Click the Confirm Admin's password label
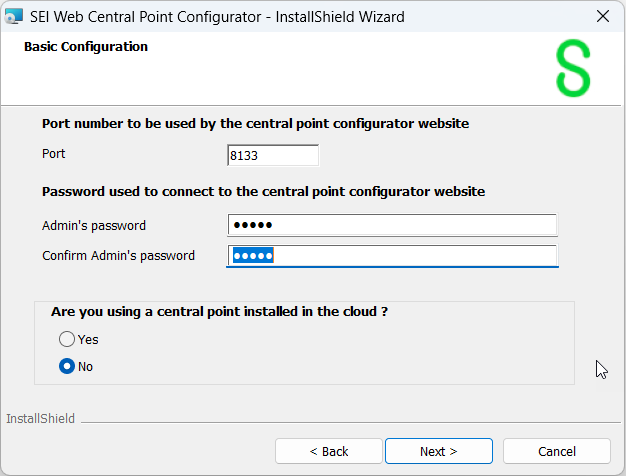This screenshot has width=626, height=476. [118, 256]
